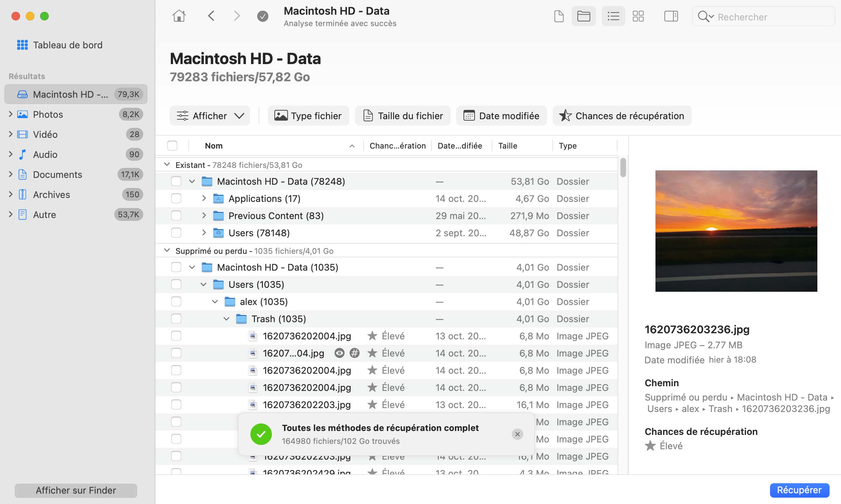The image size is (841, 504).
Task: Open the Tableau de bord panel
Action: (x=68, y=45)
